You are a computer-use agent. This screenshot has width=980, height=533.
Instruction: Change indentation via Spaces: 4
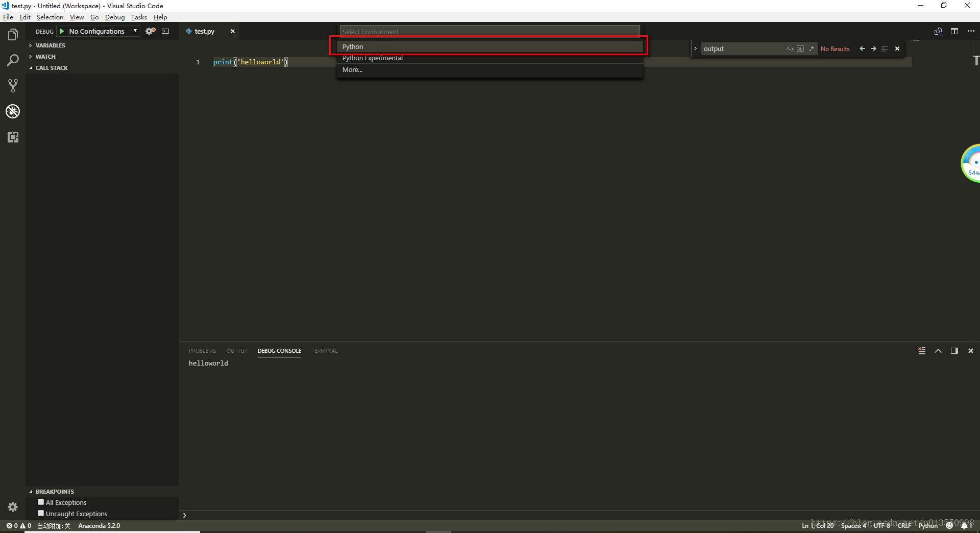(x=853, y=525)
